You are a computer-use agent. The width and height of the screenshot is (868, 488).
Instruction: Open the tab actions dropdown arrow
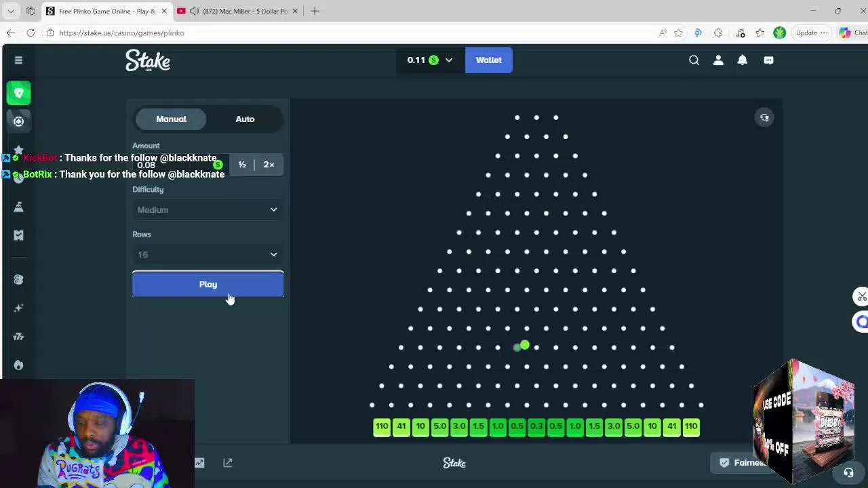(x=11, y=11)
